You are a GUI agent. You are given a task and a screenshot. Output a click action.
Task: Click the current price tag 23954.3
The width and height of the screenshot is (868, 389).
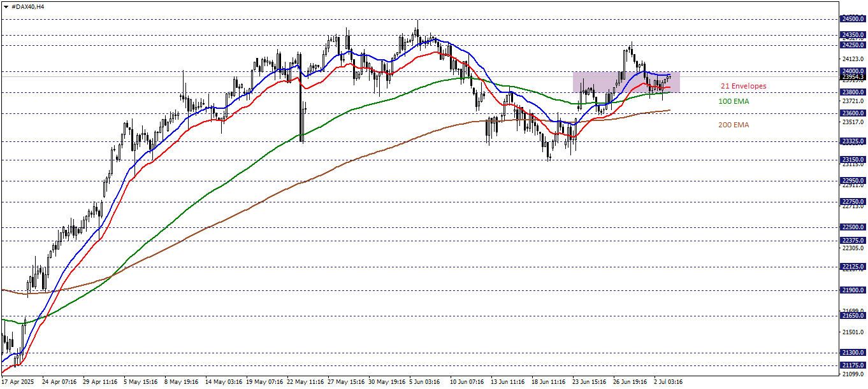click(x=853, y=76)
